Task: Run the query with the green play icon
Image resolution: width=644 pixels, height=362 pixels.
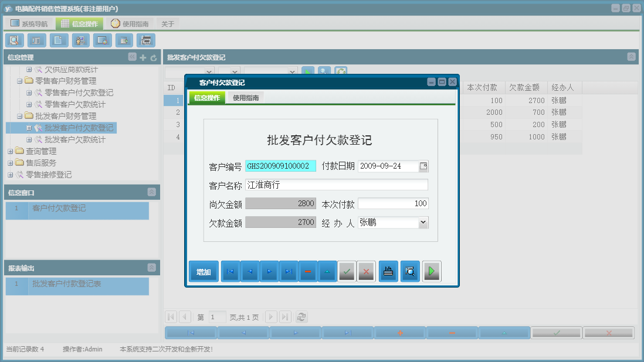Action: click(432, 271)
